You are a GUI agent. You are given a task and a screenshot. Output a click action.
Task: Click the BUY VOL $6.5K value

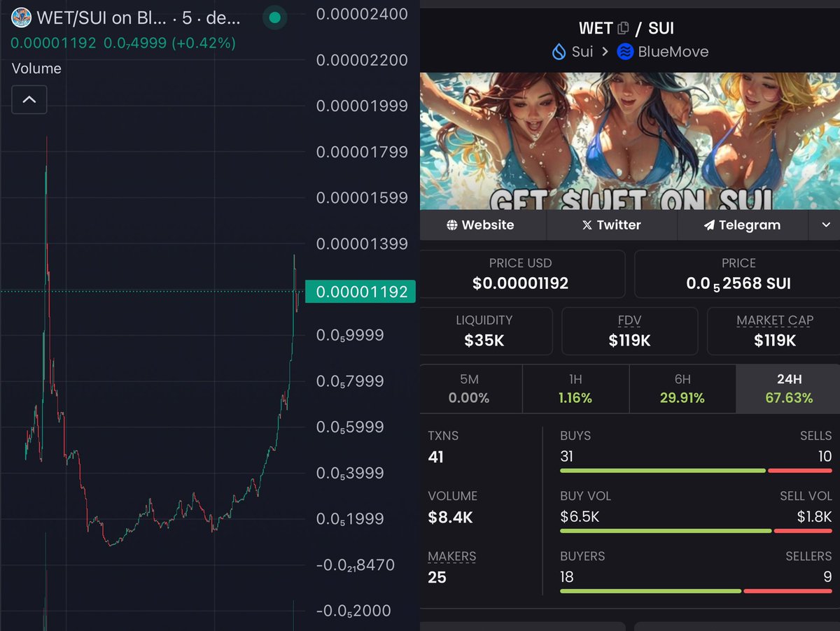(x=580, y=517)
